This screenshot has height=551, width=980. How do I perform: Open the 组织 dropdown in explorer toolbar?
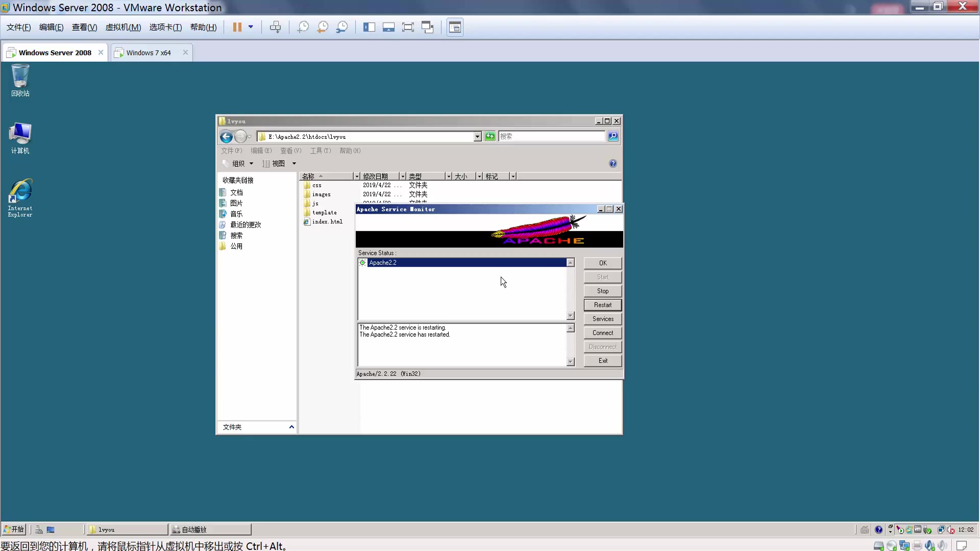tap(238, 164)
